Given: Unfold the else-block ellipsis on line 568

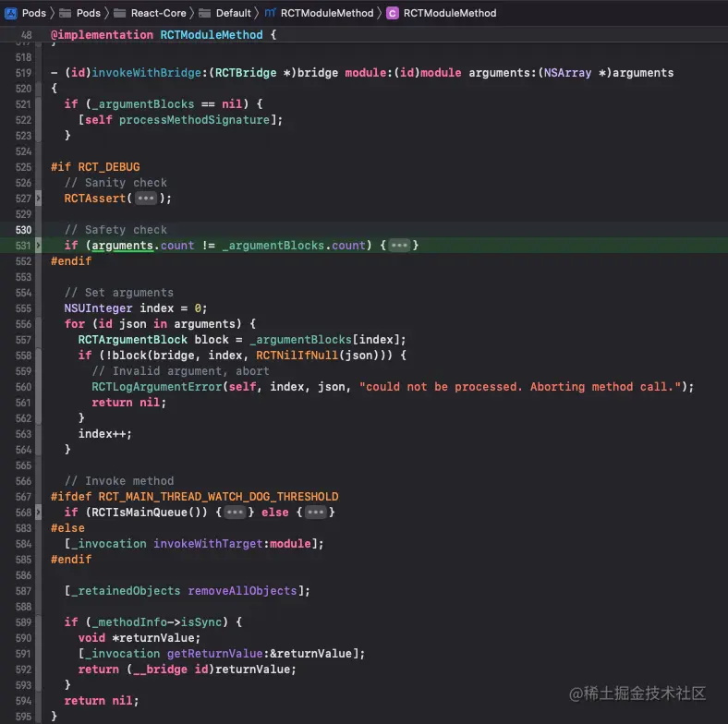Looking at the screenshot, I should [316, 513].
